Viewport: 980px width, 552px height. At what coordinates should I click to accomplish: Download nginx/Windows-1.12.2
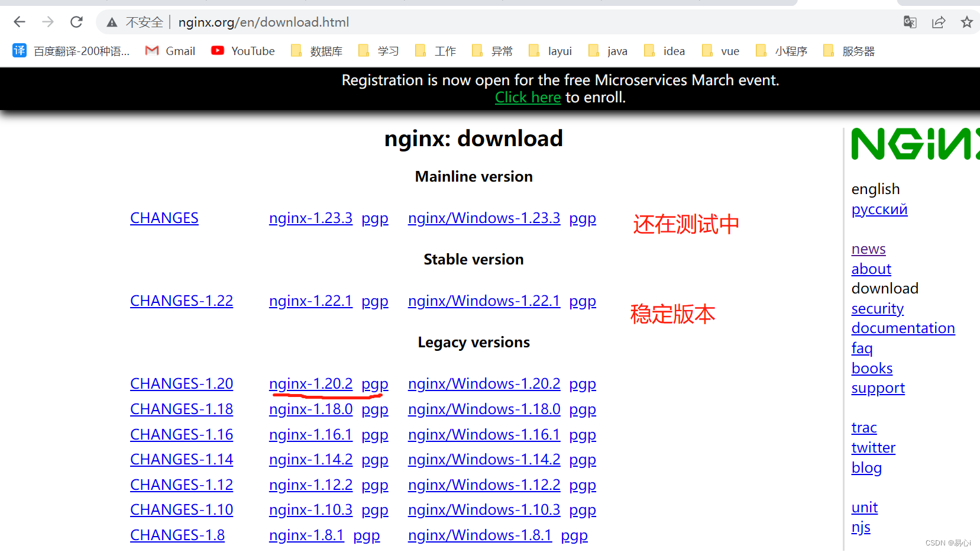coord(484,485)
